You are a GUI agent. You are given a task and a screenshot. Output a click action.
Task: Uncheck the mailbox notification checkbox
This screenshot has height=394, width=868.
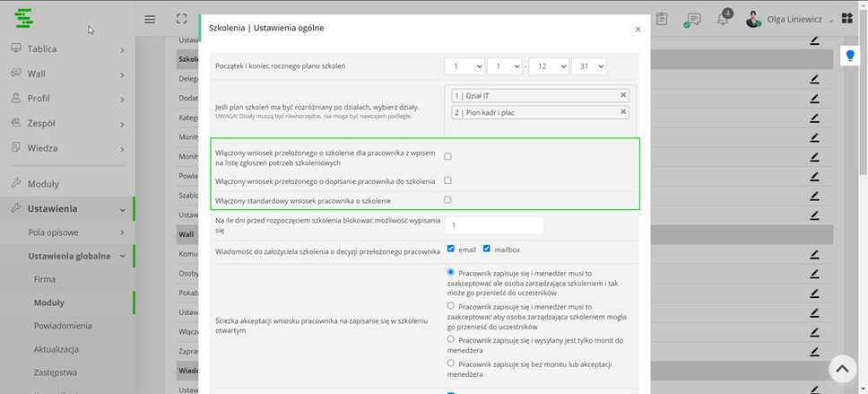pyautogui.click(x=487, y=250)
